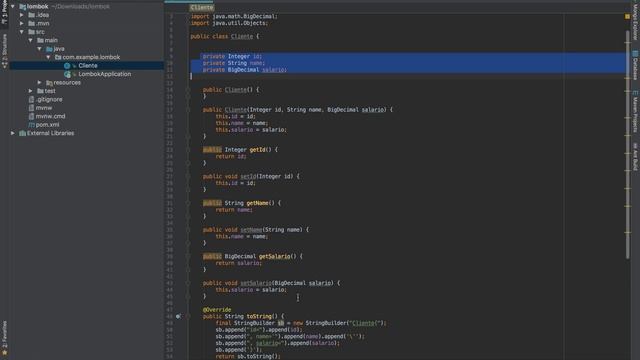Click the pom.xml Maven file icon
640x360 pixels.
[31, 125]
